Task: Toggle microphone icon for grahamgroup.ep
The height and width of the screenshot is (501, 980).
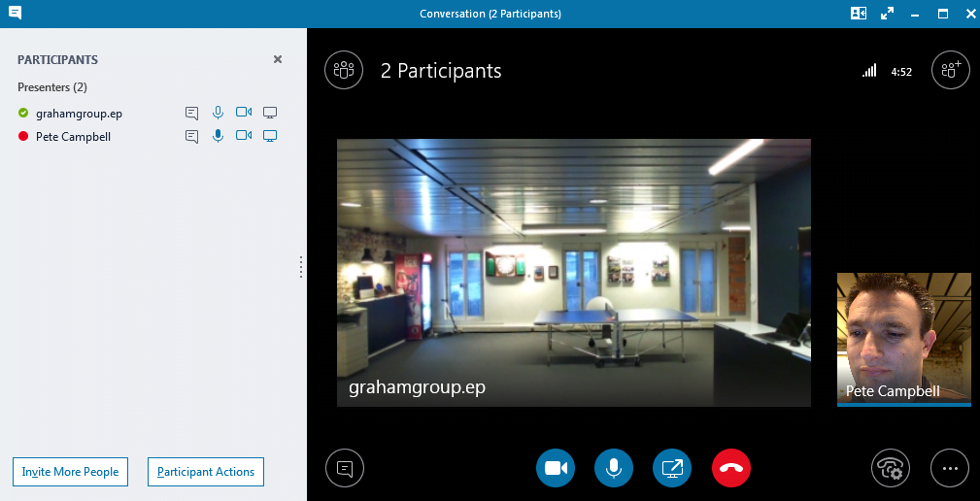Action: tap(218, 113)
